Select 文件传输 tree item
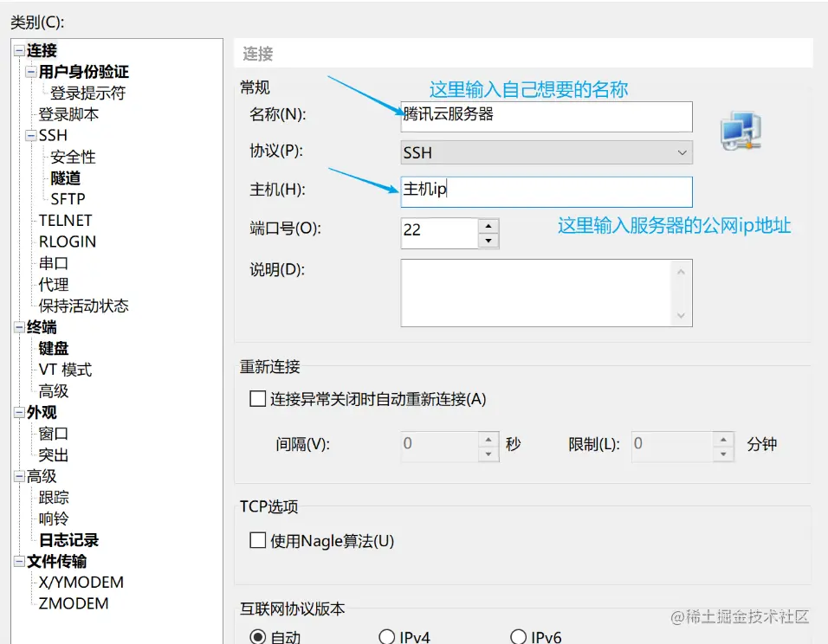Screen dimensions: 828x644 point(56,561)
